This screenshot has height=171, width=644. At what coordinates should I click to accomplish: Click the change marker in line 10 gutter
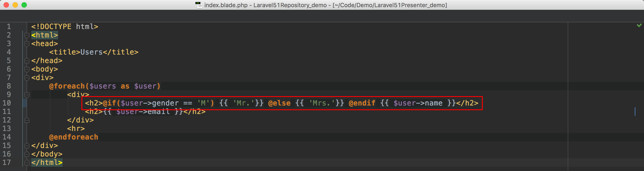(25, 103)
